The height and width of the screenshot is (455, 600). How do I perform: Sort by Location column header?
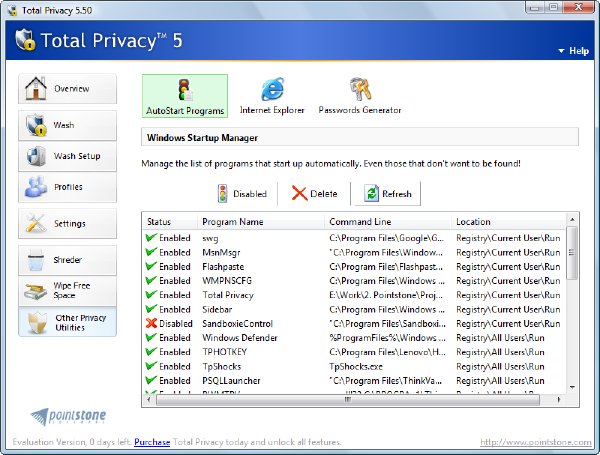click(x=508, y=222)
